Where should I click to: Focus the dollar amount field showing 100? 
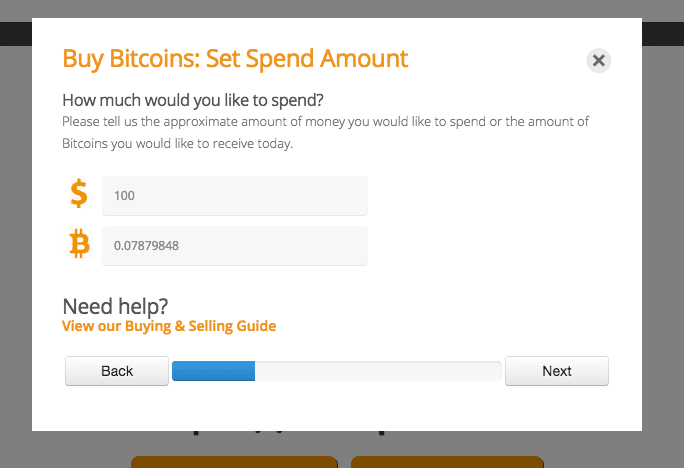click(x=234, y=196)
